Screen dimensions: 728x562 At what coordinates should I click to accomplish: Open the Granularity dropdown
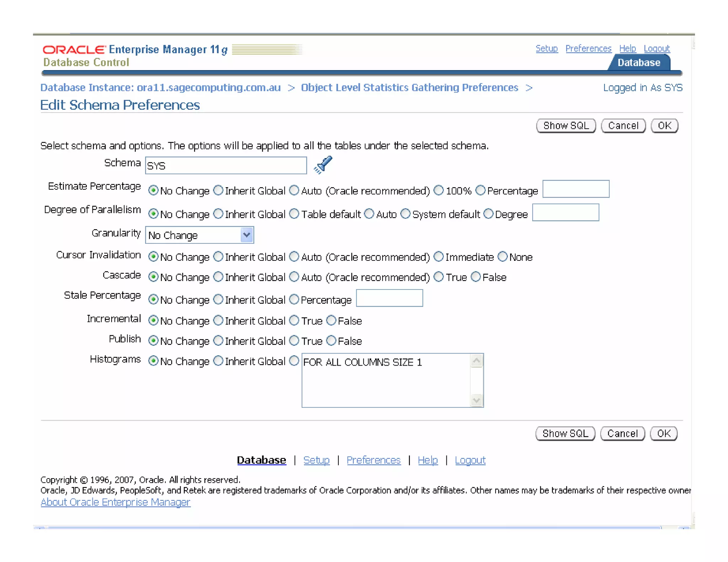coord(199,235)
